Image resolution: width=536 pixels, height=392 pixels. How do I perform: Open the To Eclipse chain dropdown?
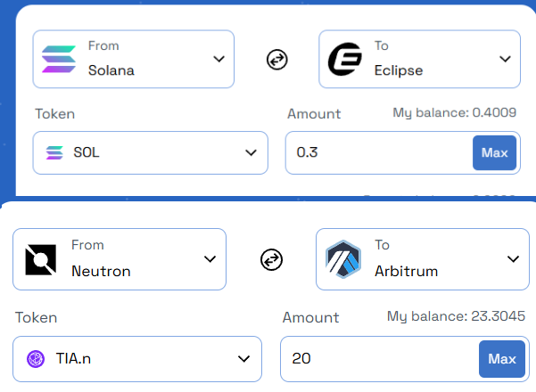click(419, 59)
